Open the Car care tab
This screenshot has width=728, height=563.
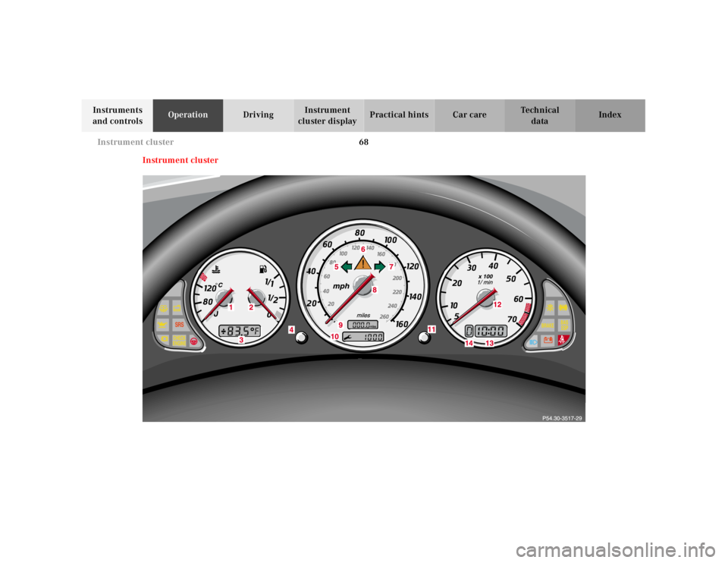(469, 115)
